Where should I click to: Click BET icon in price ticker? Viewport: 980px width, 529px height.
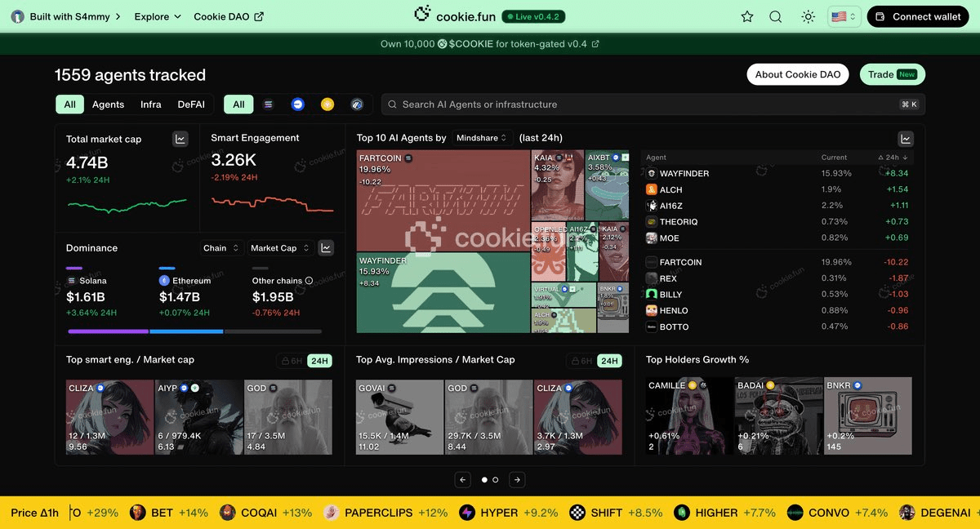click(138, 513)
